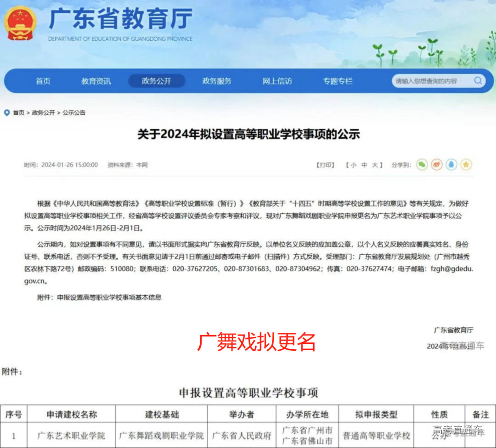Click the national emblem logo
The height and width of the screenshot is (448, 496).
click(x=20, y=23)
